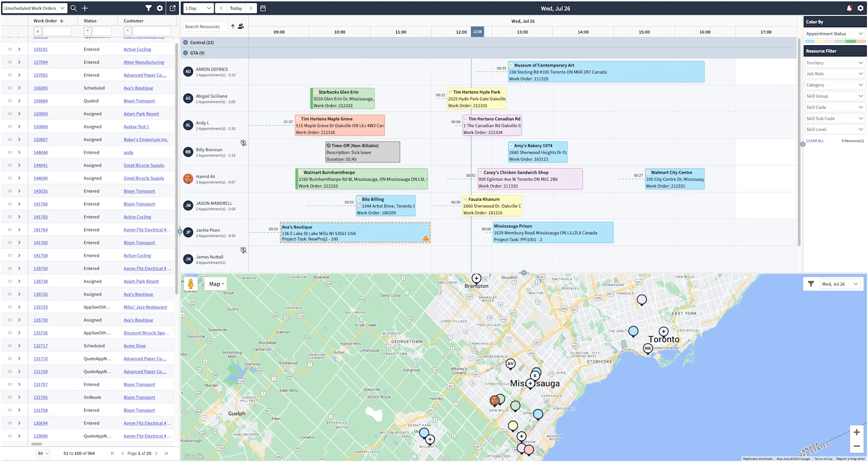Go to the next page of work orders
Screen dimensions: 868x462
pyautogui.click(x=156, y=453)
